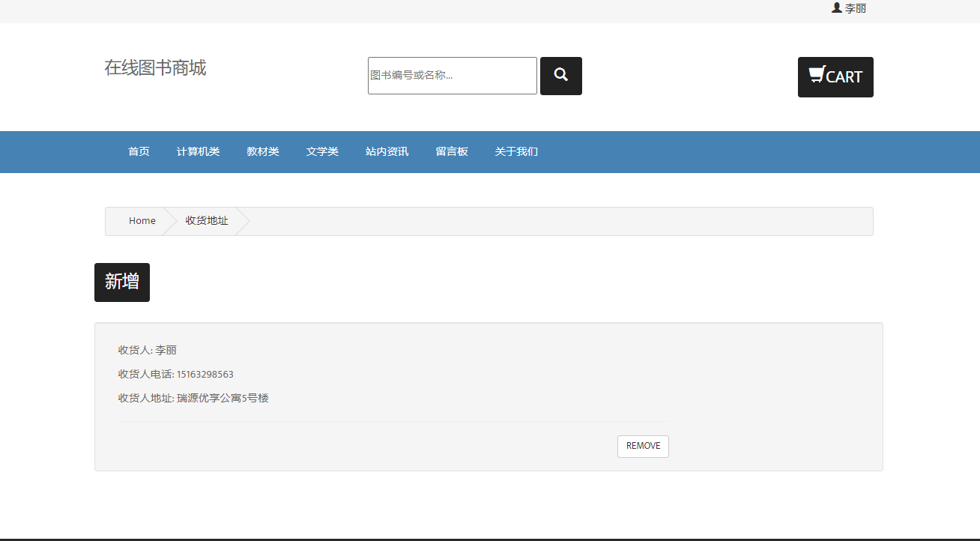980x541 pixels.
Task: Visit the 站内资讯 page
Action: coord(387,151)
